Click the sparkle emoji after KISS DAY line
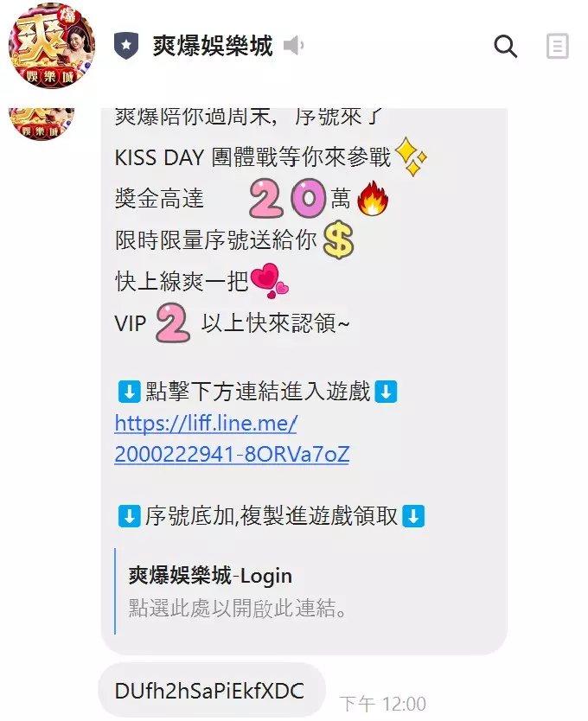 (x=411, y=156)
